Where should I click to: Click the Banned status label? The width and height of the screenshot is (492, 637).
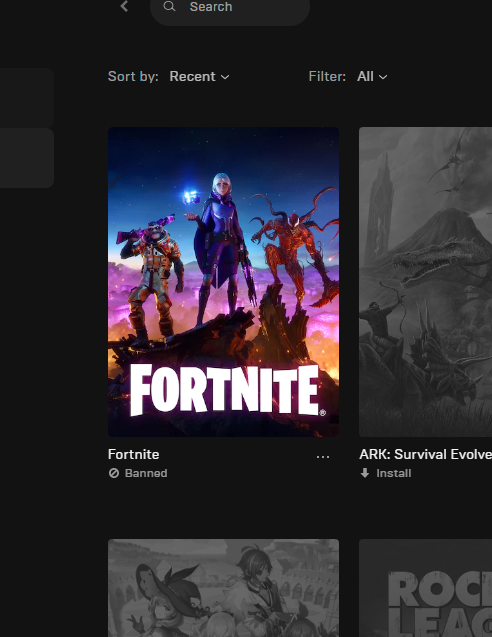[146, 473]
